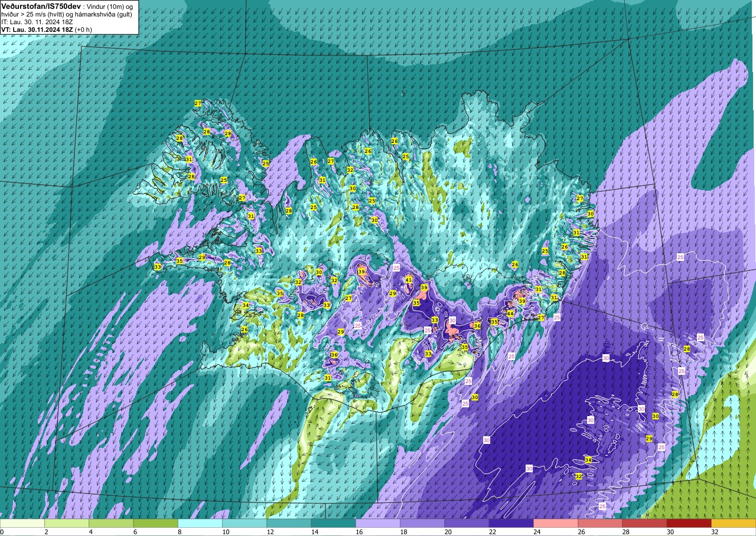Pick the violet 20–22 legend swatch
The height and width of the screenshot is (536, 756).
[x=467, y=523]
